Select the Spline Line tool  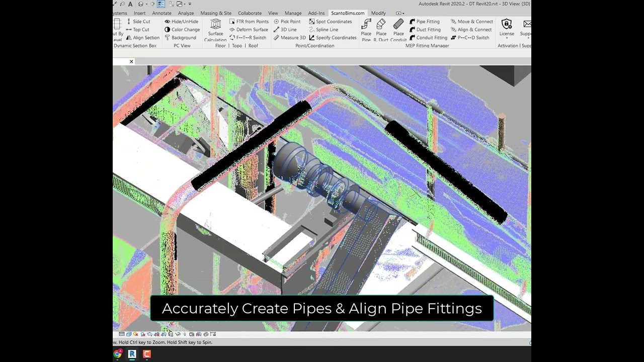[323, 30]
